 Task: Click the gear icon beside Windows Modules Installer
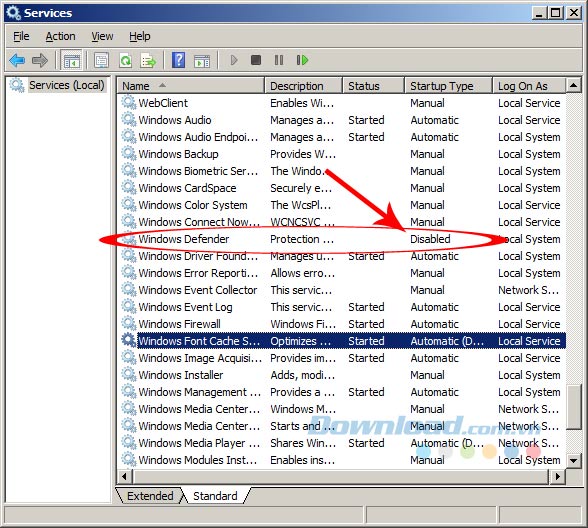129,459
